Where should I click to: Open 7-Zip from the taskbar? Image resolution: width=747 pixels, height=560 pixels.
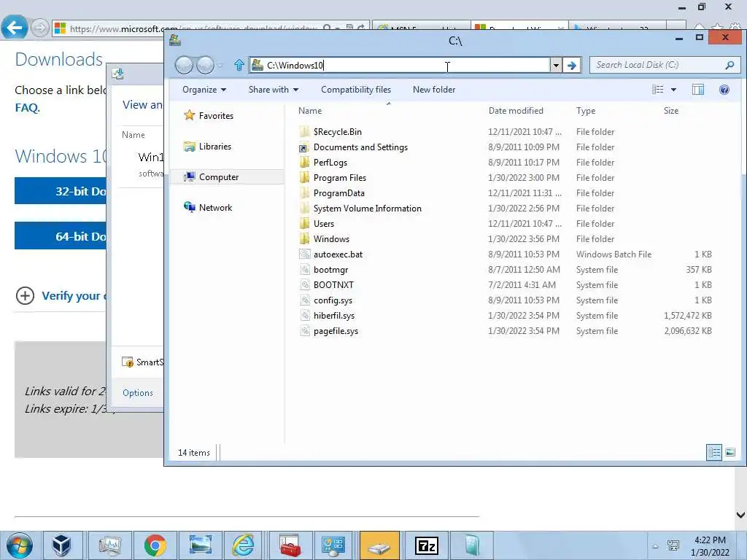[x=426, y=545]
